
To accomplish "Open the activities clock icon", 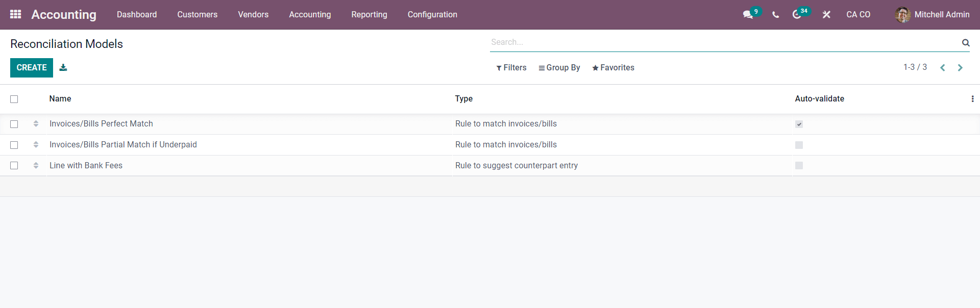I will tap(797, 15).
